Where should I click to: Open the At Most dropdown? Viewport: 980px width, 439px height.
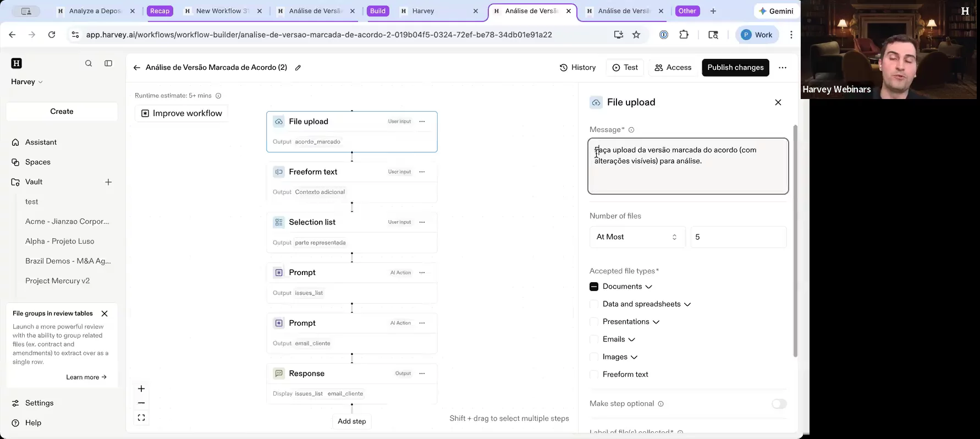coord(637,237)
